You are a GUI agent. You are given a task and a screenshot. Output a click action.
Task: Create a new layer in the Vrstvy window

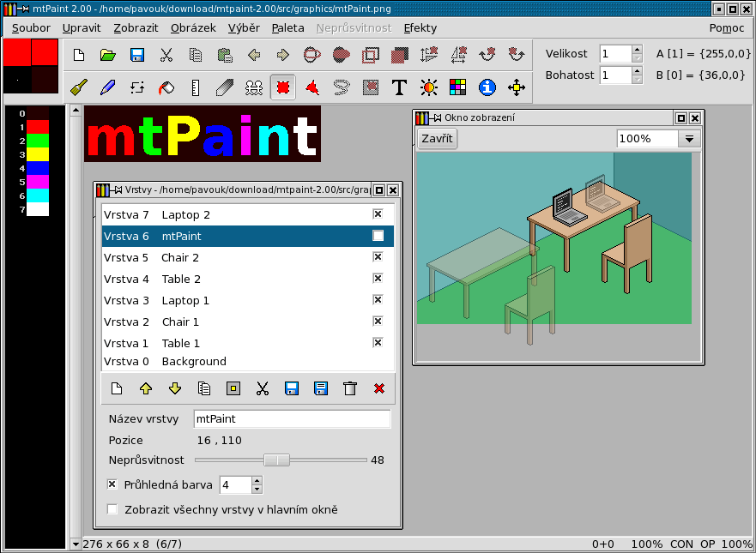[117, 388]
